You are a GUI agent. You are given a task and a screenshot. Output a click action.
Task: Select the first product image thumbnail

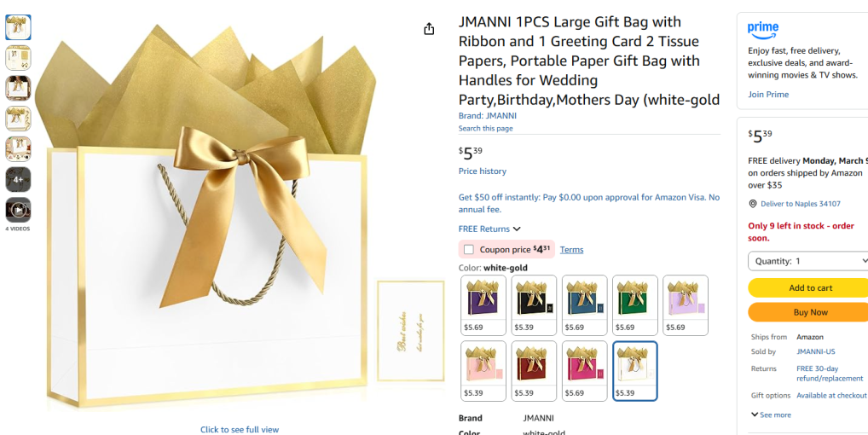18,28
